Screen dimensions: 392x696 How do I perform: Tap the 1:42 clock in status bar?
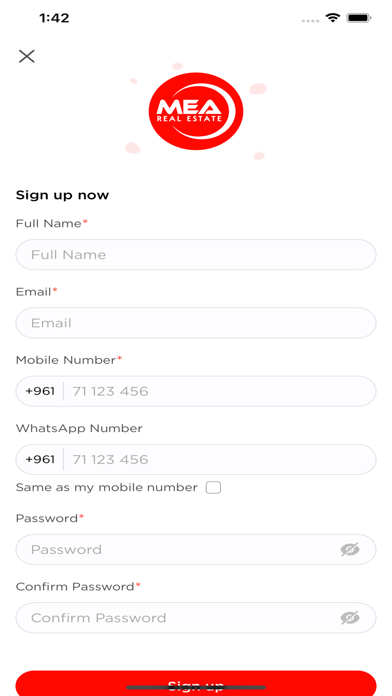[54, 18]
